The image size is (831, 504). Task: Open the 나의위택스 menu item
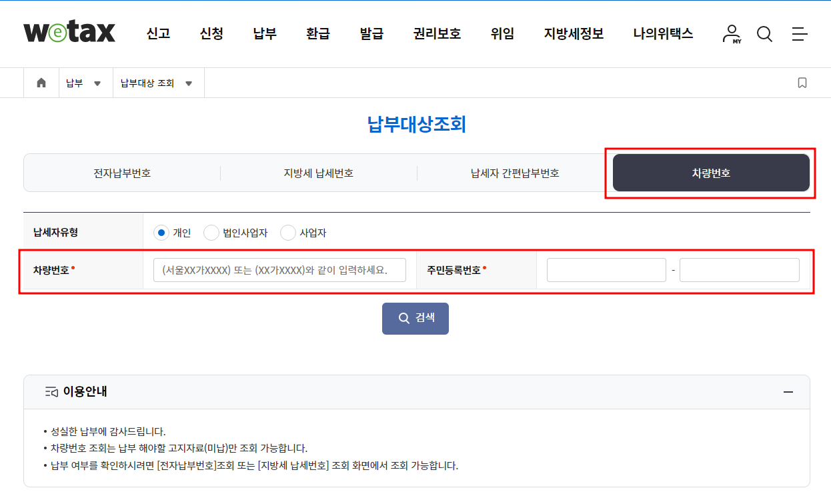(662, 33)
